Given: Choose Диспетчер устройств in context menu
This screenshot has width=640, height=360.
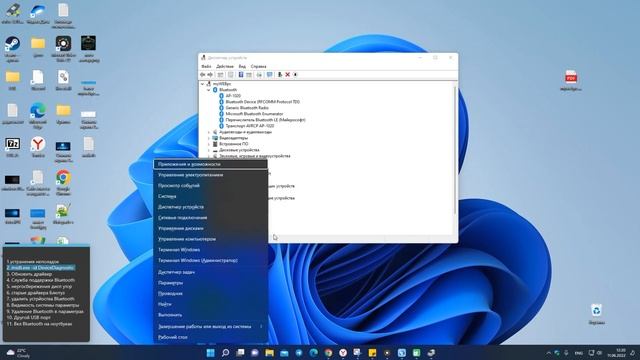Looking at the screenshot, I should (211, 207).
